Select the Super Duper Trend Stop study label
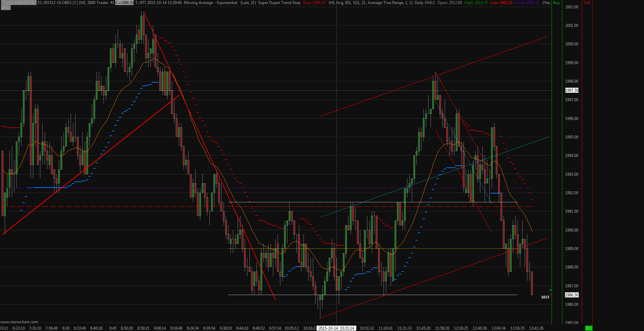The height and width of the screenshot is (331, 644). (279, 3)
